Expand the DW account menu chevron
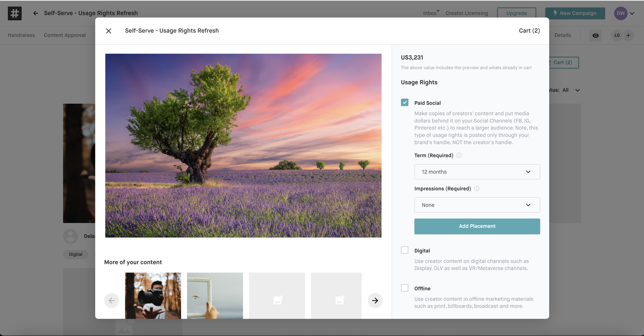Viewport: 644px width, 336px height. (x=632, y=13)
